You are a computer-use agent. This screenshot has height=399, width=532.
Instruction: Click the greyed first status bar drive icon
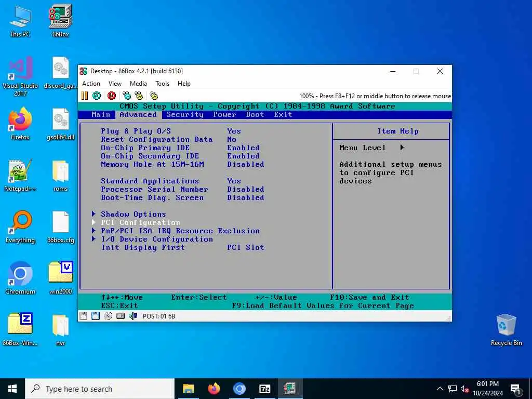tap(83, 316)
